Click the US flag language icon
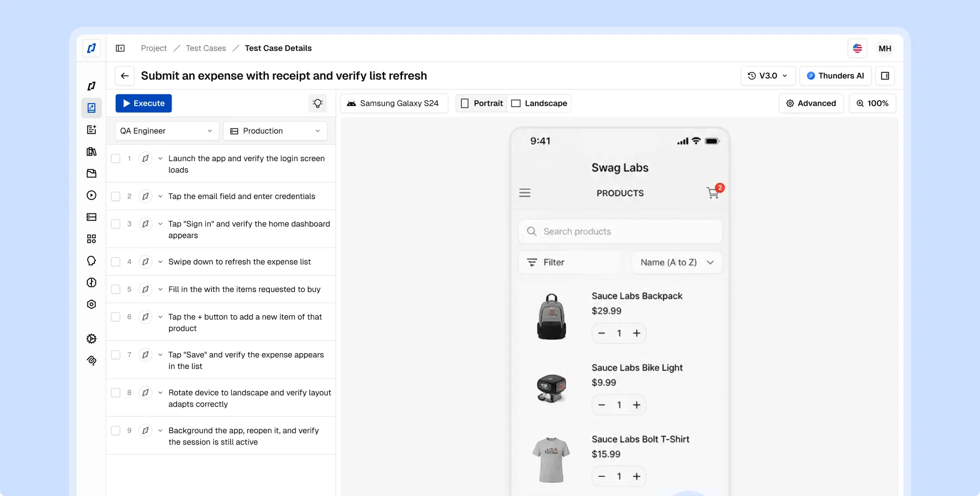This screenshot has height=496, width=980. [x=857, y=48]
